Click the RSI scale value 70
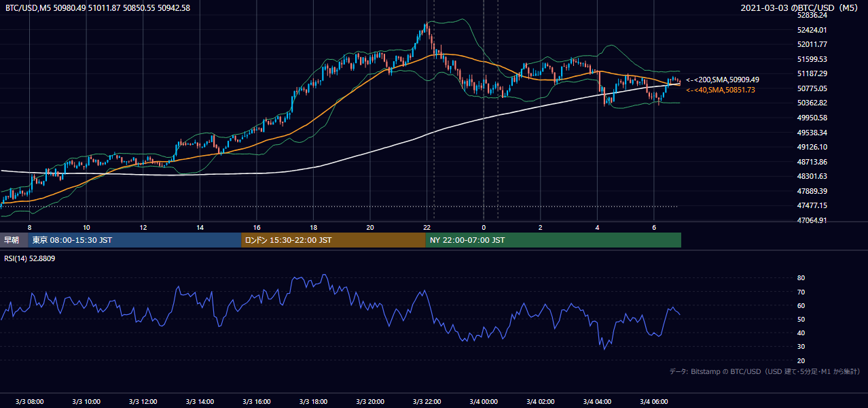This screenshot has height=408, width=868. tap(801, 292)
